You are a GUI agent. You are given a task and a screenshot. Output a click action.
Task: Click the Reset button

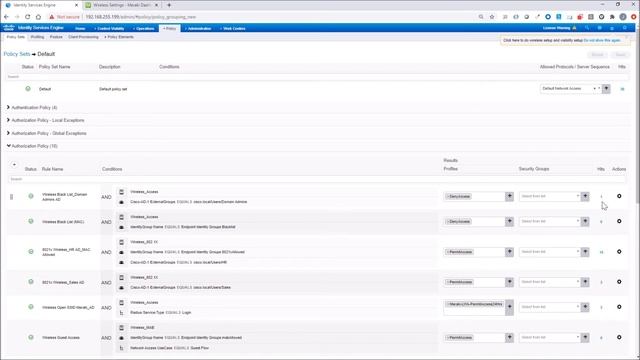tap(597, 55)
